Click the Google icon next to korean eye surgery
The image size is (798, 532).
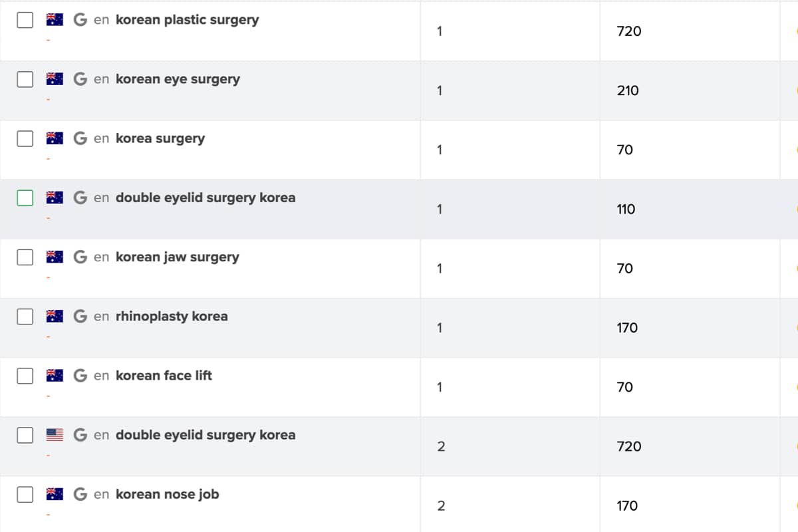pos(80,79)
